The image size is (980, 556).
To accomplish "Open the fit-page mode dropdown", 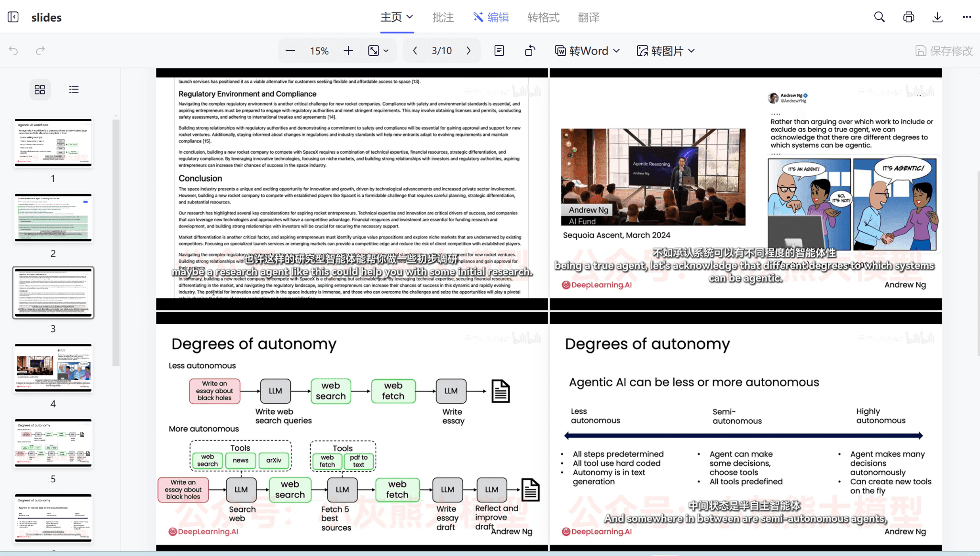I will coord(379,51).
